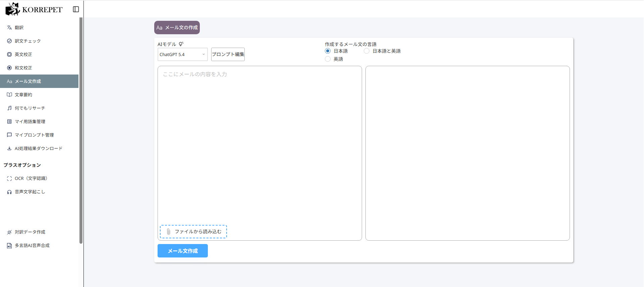This screenshot has height=287, width=644.
Task: Open マイプロンプト管理 in the sidebar
Action: pyautogui.click(x=39, y=135)
